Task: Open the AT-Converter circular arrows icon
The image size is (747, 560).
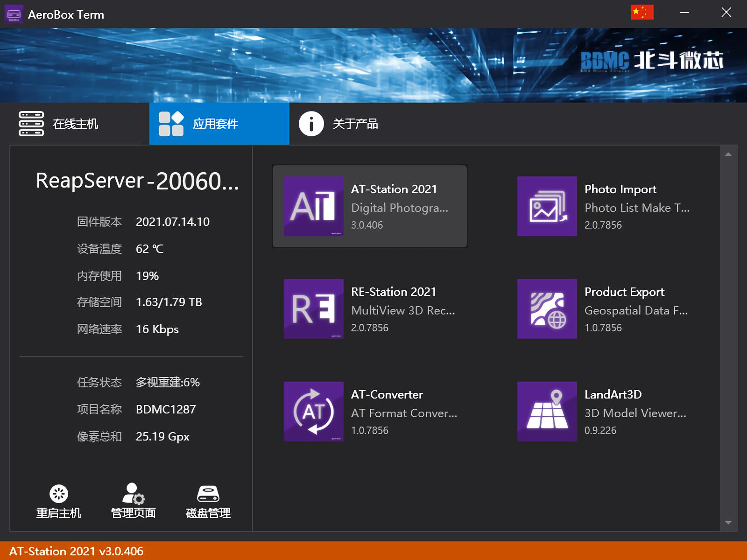Action: click(313, 412)
